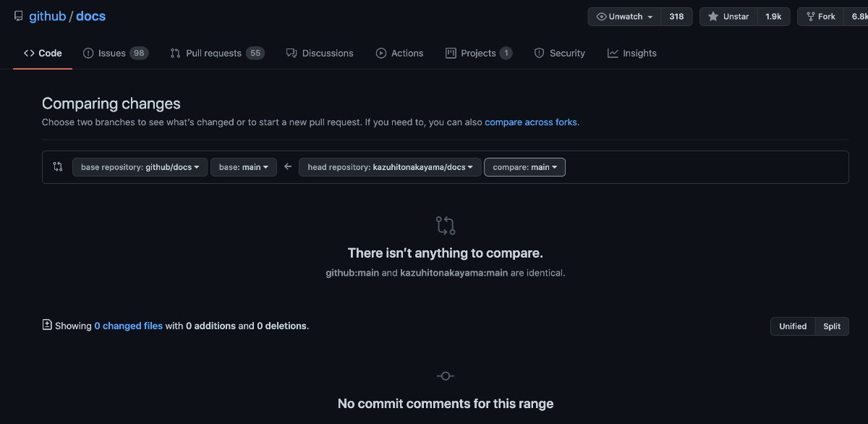The width and height of the screenshot is (868, 424).
Task: Click the Projects counter badge 1
Action: pyautogui.click(x=506, y=53)
